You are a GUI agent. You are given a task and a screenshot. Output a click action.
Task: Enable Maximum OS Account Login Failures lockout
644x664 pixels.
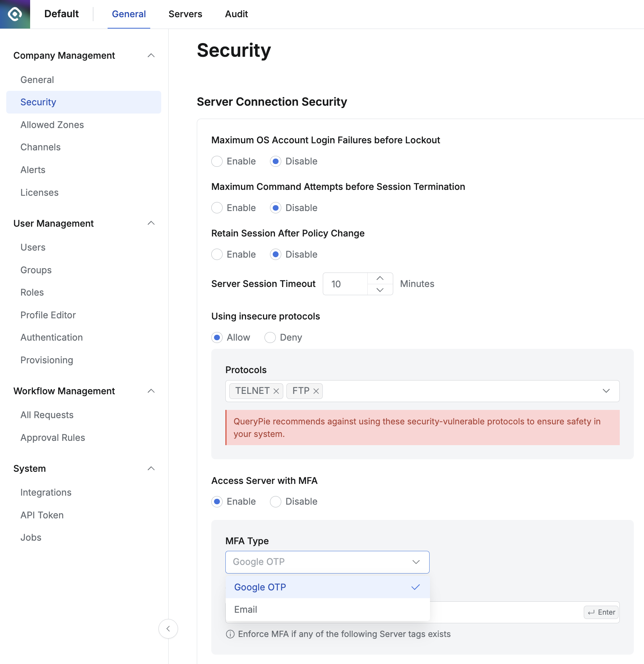[217, 161]
